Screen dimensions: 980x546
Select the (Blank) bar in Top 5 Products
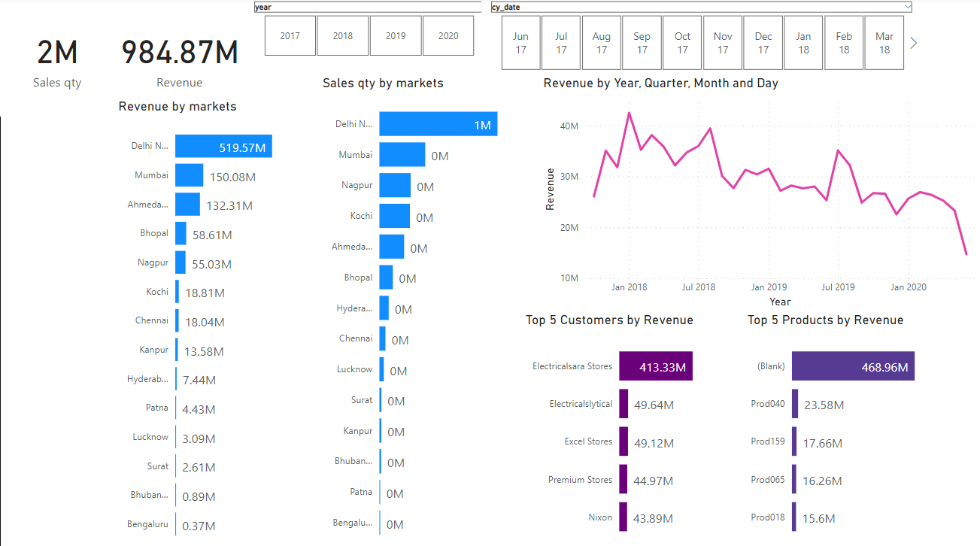[852, 366]
